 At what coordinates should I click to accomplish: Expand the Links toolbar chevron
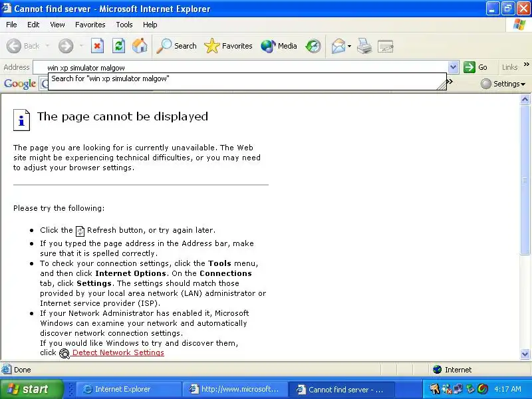526,64
